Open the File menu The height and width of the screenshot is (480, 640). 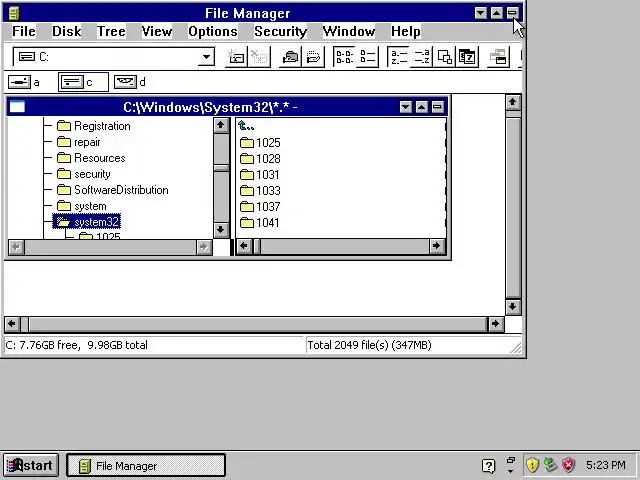[24, 31]
